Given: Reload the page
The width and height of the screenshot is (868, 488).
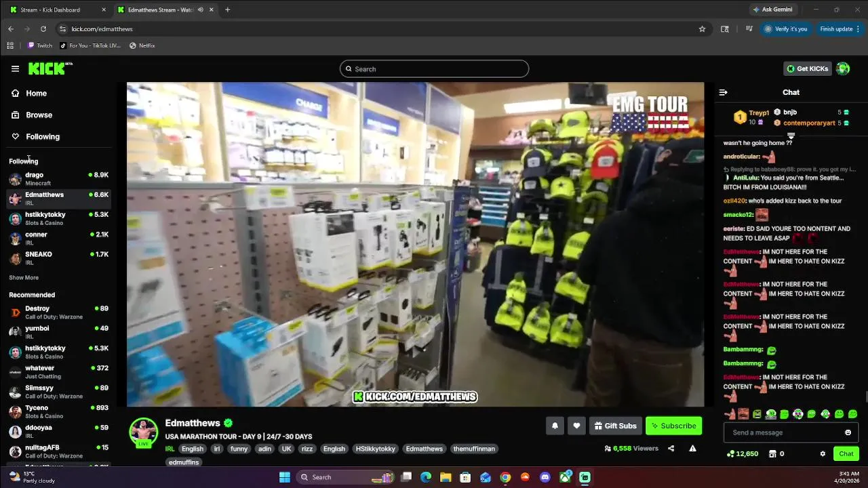Looking at the screenshot, I should coord(43,28).
